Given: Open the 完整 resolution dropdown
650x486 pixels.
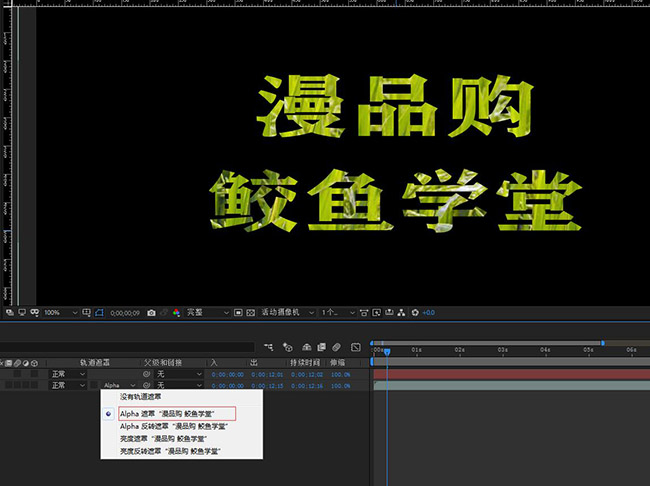Looking at the screenshot, I should click(207, 312).
